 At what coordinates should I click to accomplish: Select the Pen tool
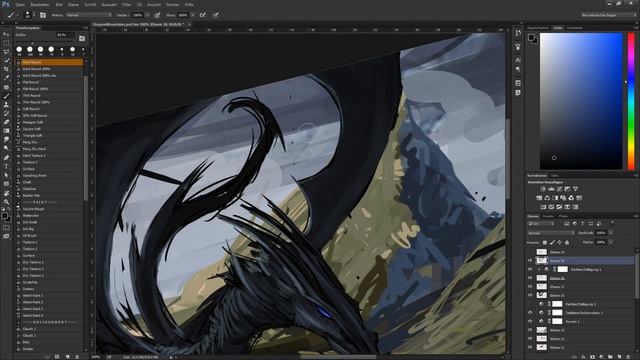tap(6, 157)
